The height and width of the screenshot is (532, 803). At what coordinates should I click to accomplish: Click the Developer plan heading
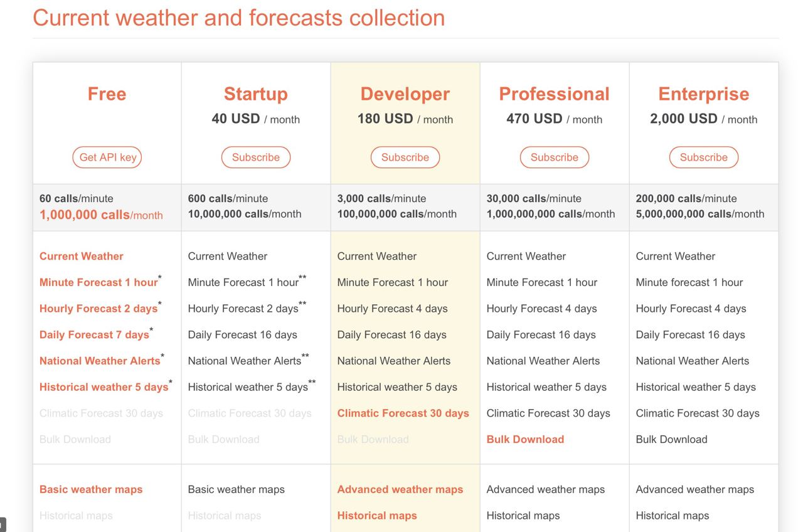tap(405, 94)
